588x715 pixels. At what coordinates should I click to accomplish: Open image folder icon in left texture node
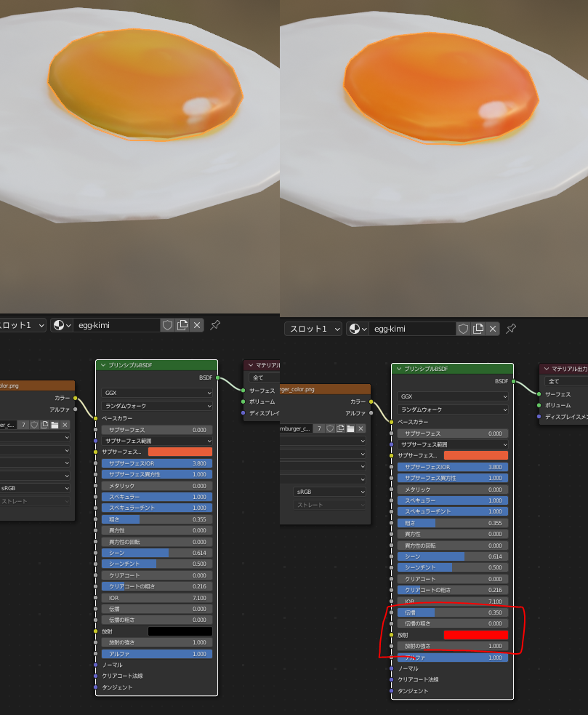click(x=55, y=425)
